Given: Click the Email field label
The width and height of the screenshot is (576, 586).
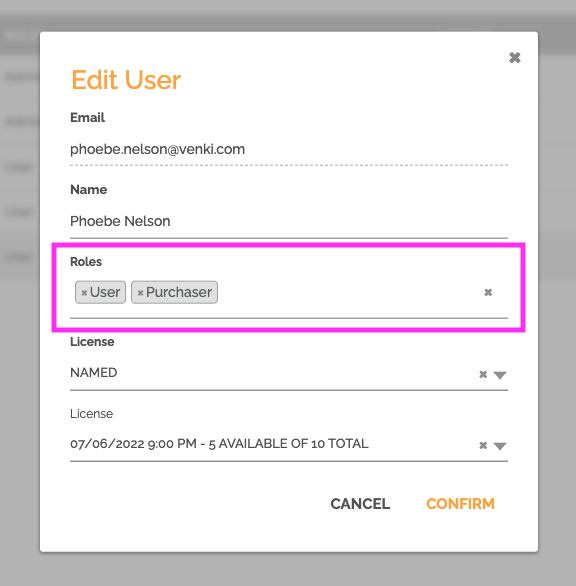Looking at the screenshot, I should point(87,118).
